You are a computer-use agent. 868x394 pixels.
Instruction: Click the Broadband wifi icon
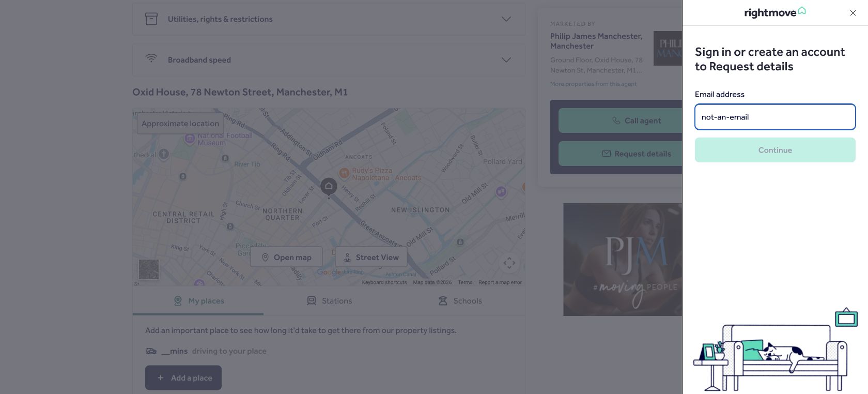tap(151, 58)
